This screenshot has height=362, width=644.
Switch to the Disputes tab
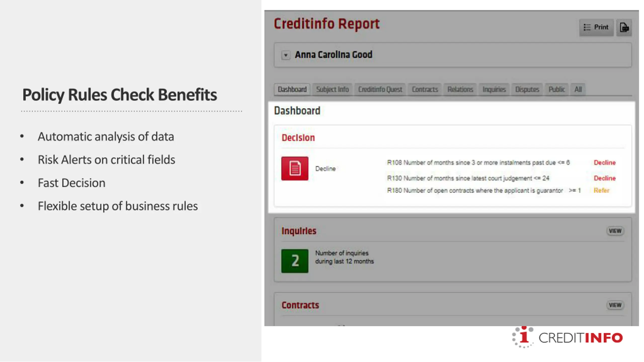pos(527,89)
